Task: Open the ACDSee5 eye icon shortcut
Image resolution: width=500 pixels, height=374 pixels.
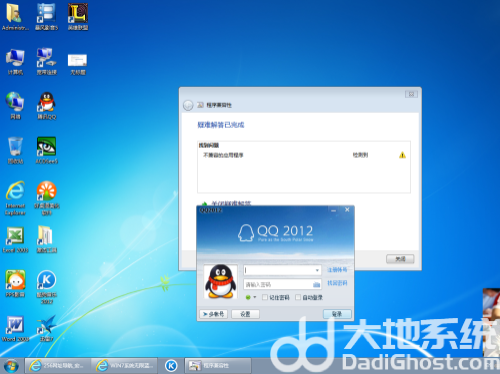Action: click(x=47, y=150)
